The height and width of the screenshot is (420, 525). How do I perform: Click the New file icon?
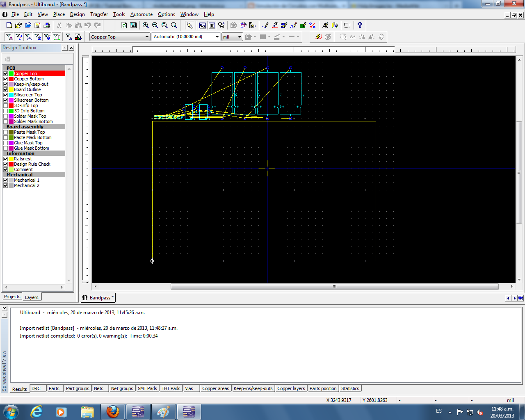pyautogui.click(x=9, y=25)
